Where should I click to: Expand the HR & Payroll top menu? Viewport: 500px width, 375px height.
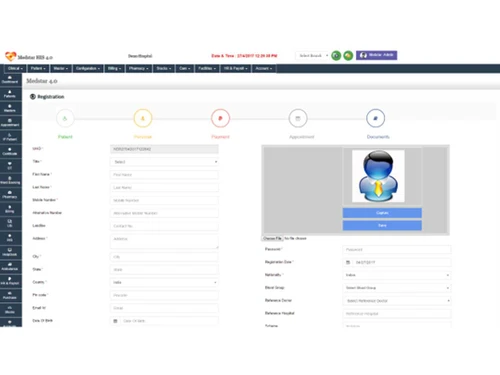coord(236,68)
